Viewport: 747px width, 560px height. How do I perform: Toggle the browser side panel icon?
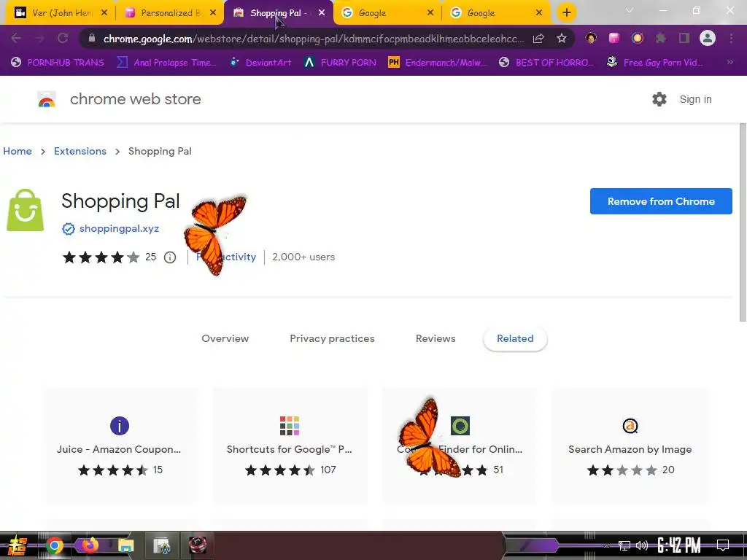point(684,38)
